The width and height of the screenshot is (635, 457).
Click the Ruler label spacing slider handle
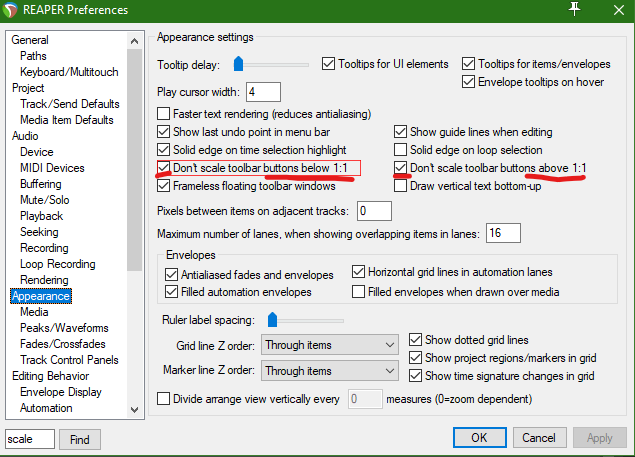(272, 320)
